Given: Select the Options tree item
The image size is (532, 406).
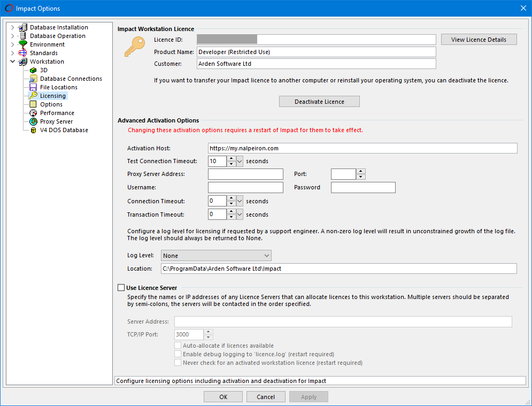Looking at the screenshot, I should pos(51,104).
